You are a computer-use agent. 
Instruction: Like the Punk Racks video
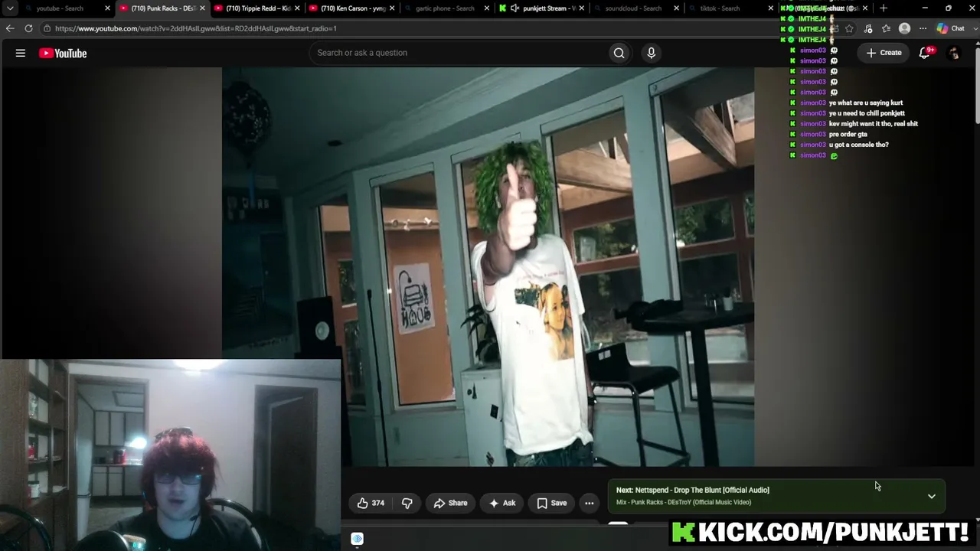pos(371,503)
